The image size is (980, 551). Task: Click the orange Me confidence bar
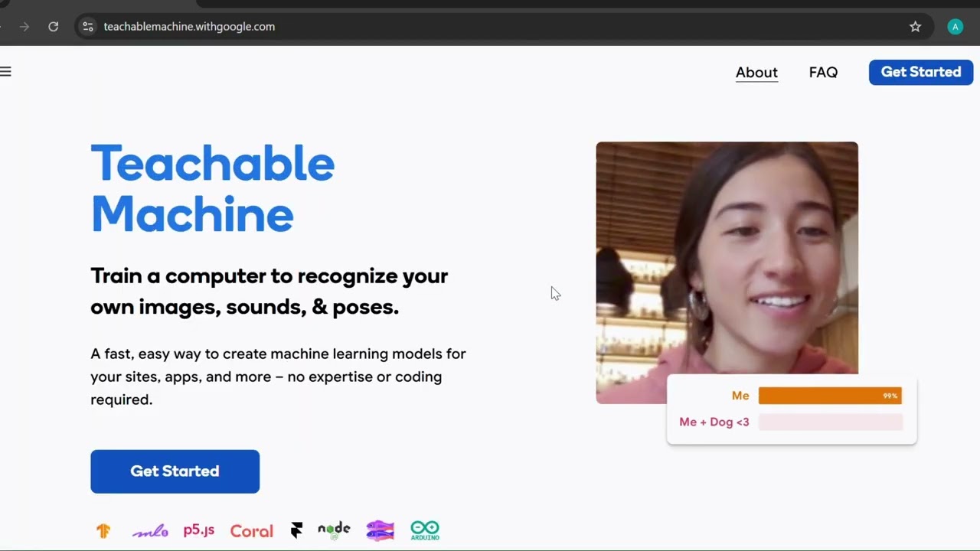830,396
